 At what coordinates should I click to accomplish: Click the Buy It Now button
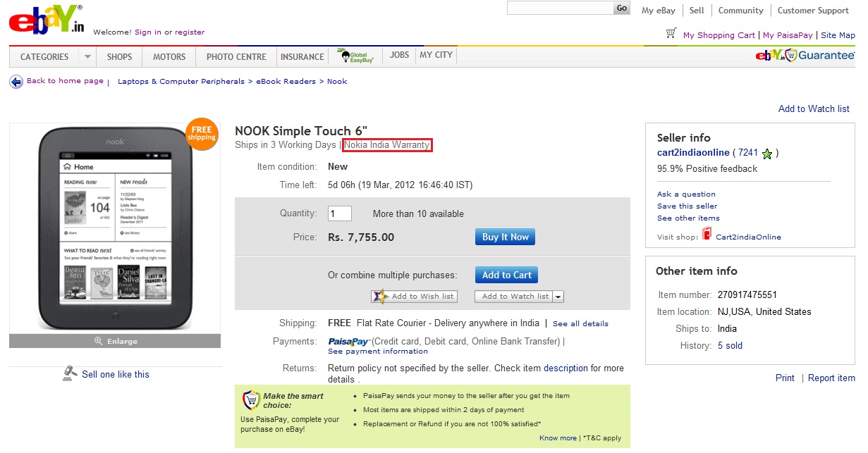pos(505,237)
